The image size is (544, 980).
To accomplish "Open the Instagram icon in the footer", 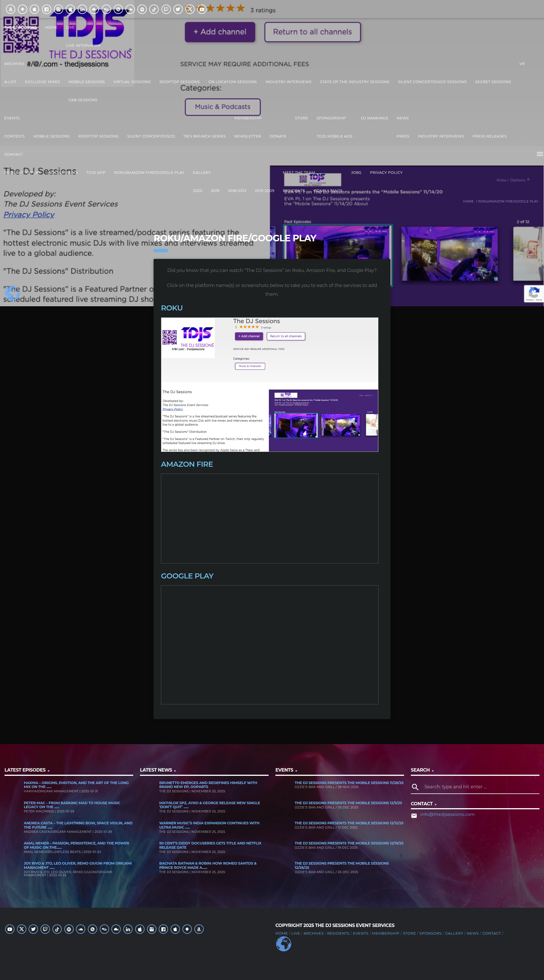I will 152,929.
